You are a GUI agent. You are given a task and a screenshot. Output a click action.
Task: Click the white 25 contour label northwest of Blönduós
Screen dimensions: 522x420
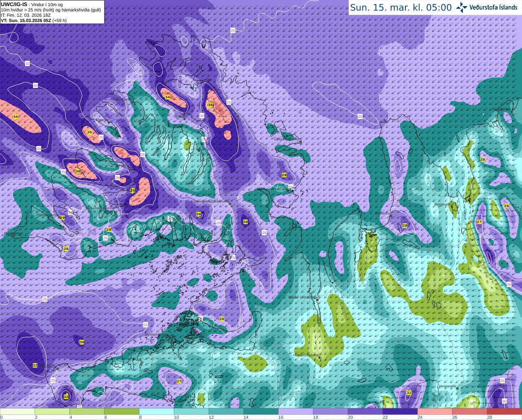[x=360, y=117]
